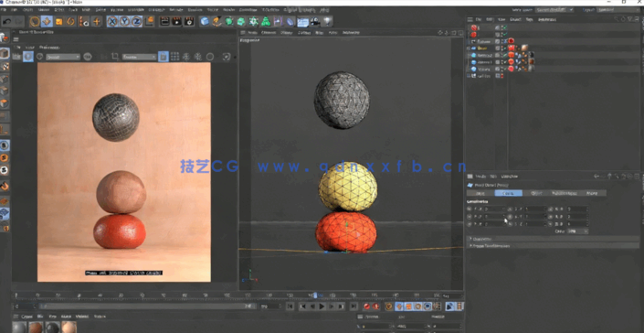
Task: Click the Record Active Objects red button
Action: 366,306
